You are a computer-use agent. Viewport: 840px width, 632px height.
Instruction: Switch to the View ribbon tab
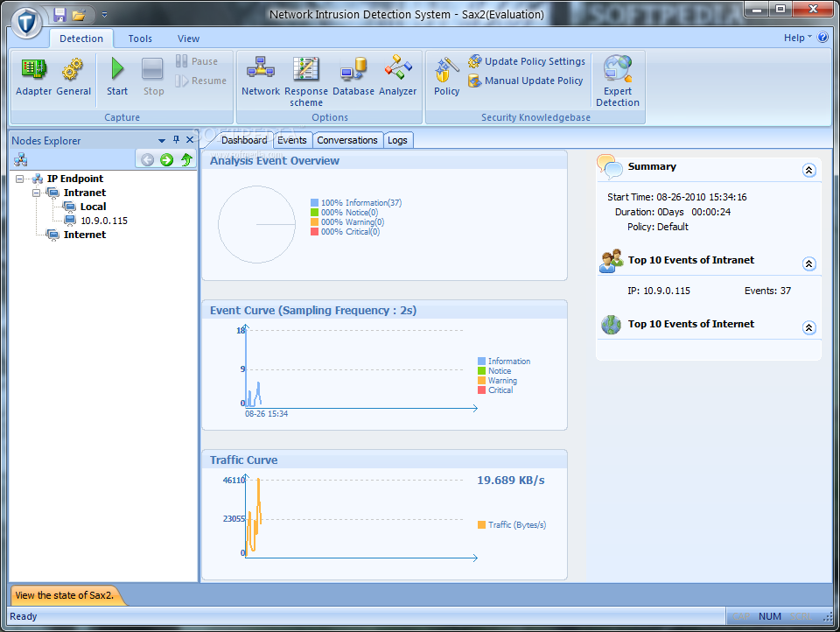189,39
